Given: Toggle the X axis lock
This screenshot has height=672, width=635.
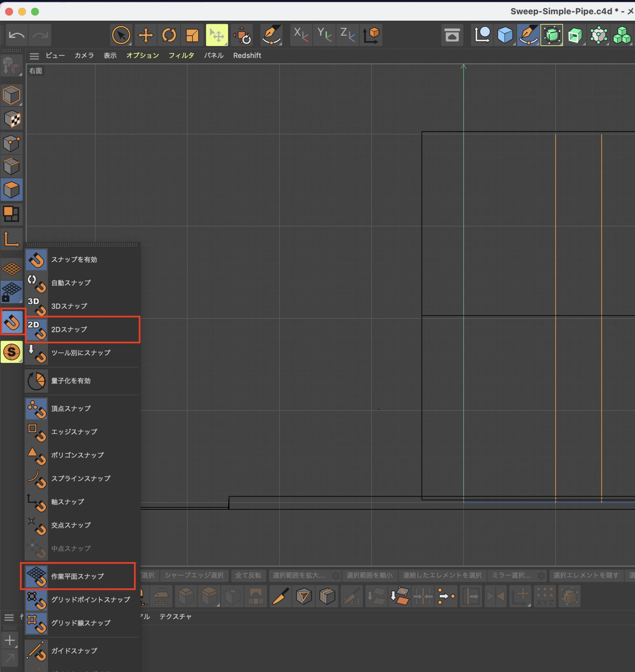Looking at the screenshot, I should coord(301,35).
